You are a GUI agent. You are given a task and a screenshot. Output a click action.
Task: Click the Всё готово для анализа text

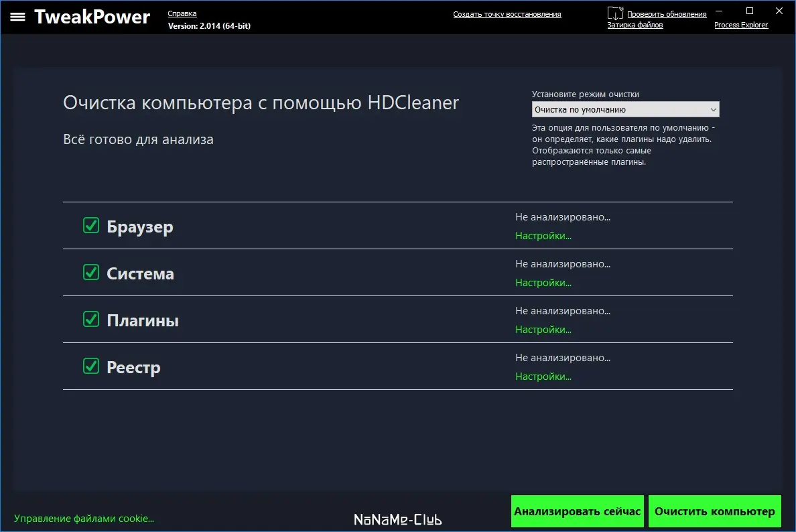coord(138,139)
